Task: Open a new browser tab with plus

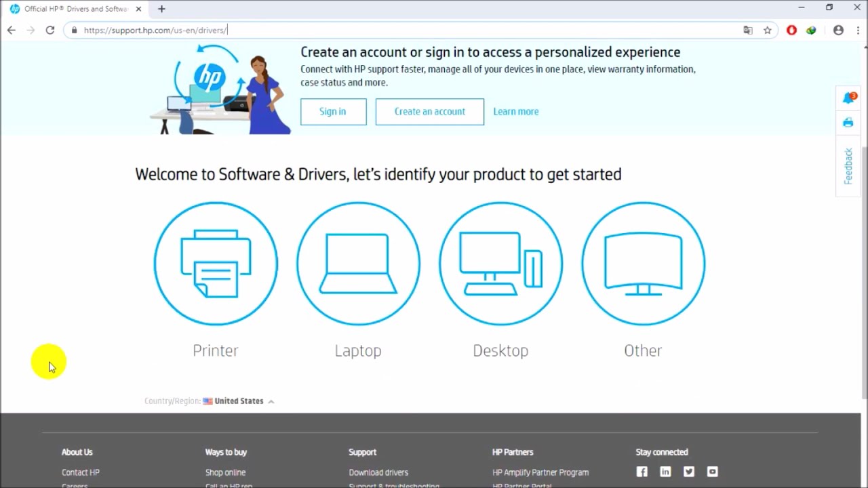Action: pyautogui.click(x=161, y=9)
